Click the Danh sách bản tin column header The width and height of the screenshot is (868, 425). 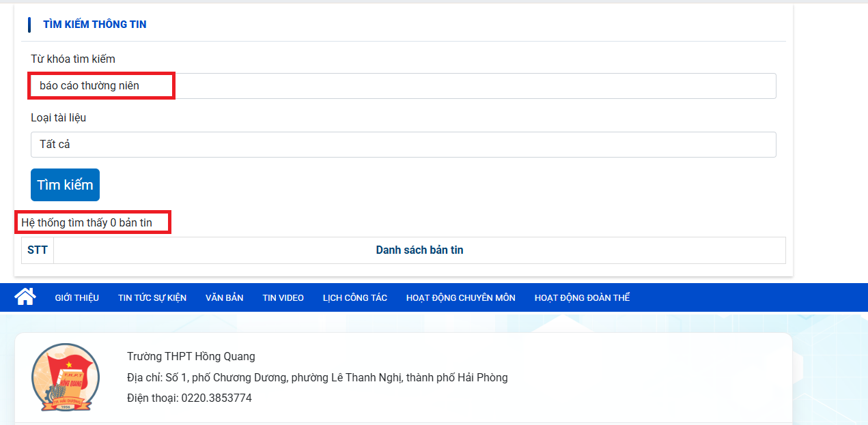point(419,250)
